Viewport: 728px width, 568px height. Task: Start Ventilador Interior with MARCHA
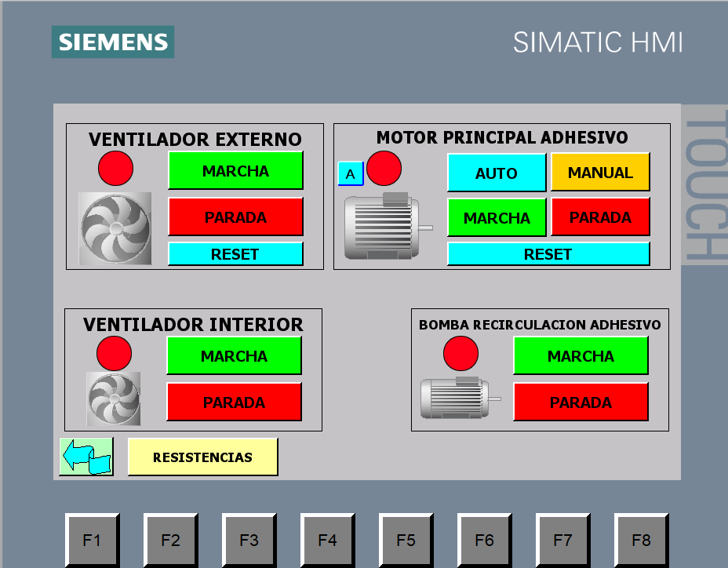(x=234, y=355)
